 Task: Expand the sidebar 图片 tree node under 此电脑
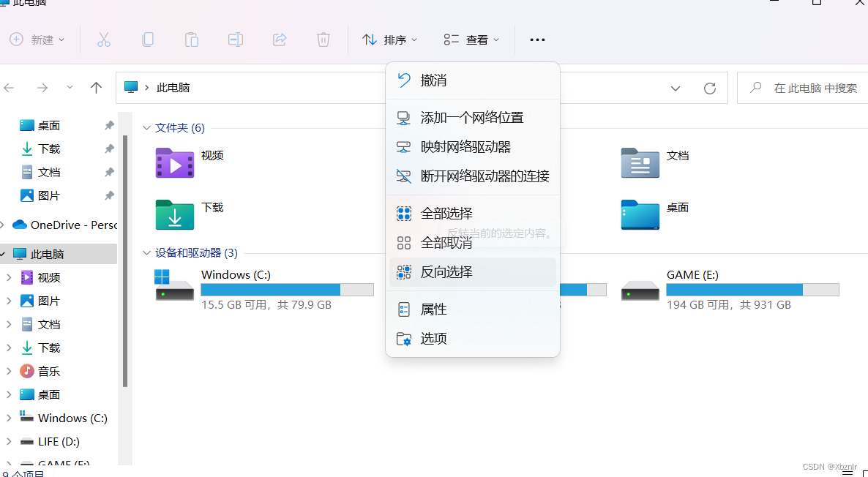pos(9,301)
